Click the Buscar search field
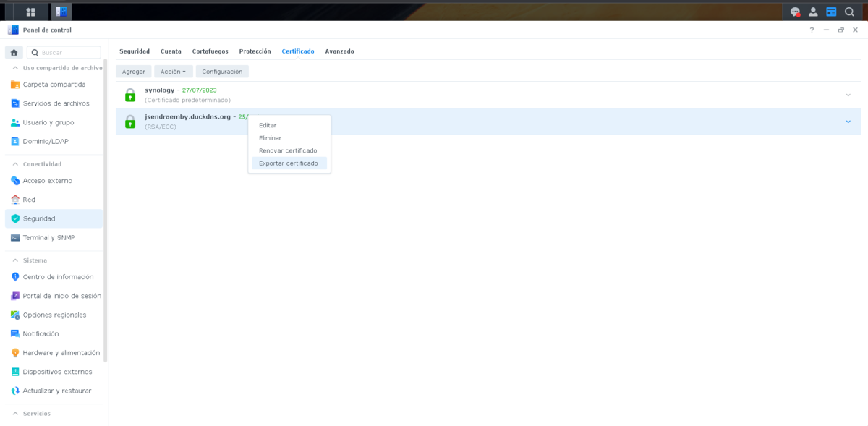Image resolution: width=868 pixels, height=426 pixels. (64, 52)
